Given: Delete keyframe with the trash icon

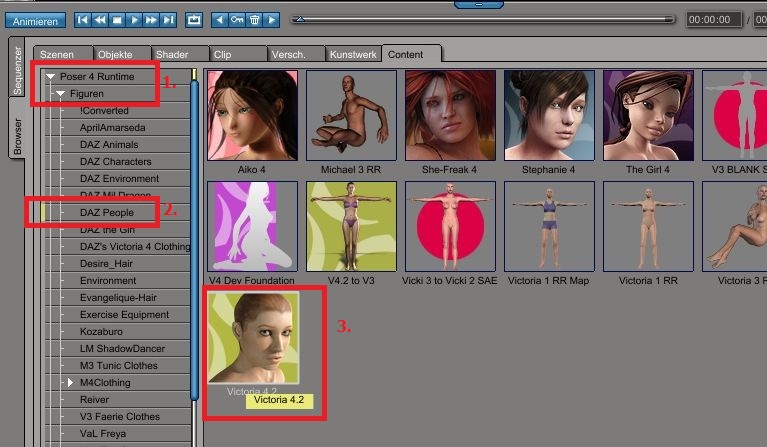Looking at the screenshot, I should point(254,20).
